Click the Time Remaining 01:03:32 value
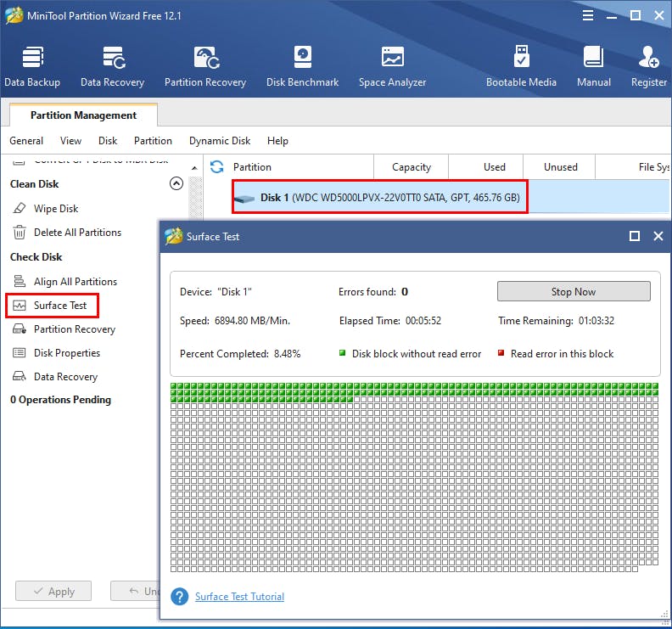 click(x=596, y=321)
